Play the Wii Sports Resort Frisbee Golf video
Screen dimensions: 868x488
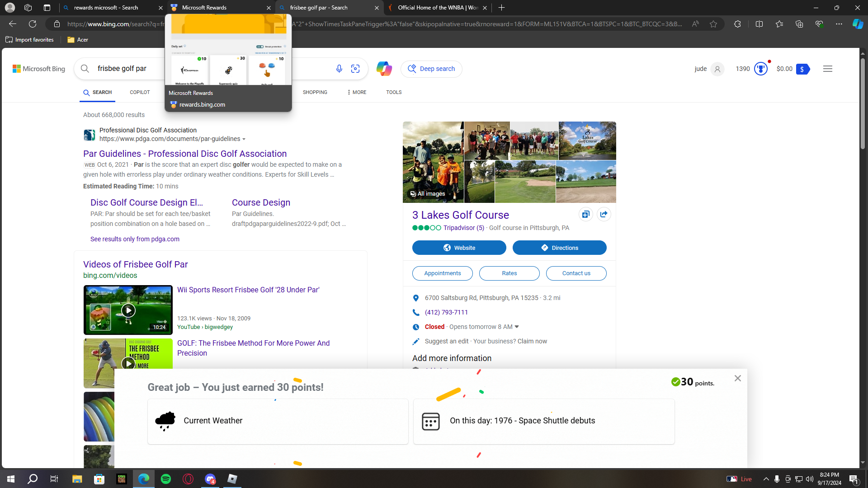(128, 310)
